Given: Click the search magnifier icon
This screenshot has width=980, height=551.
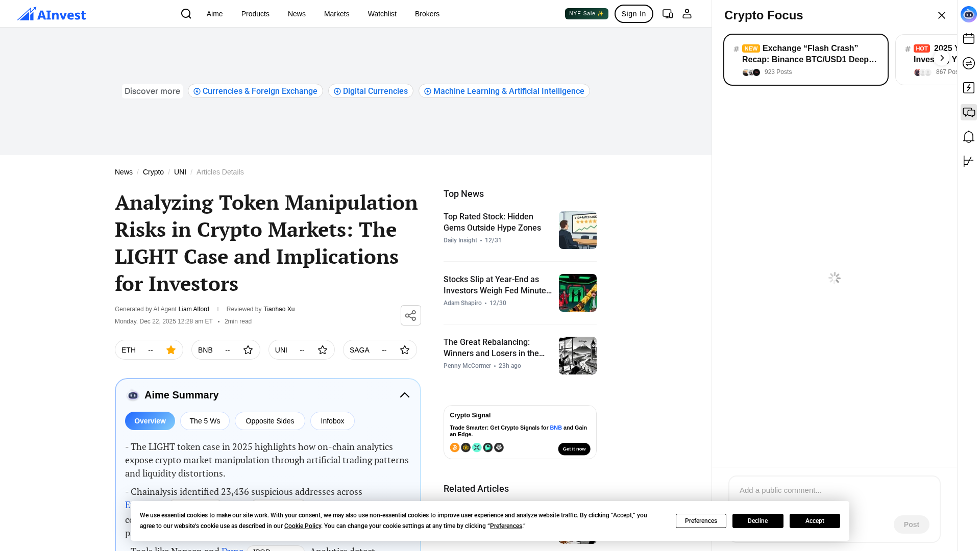Looking at the screenshot, I should point(186,14).
